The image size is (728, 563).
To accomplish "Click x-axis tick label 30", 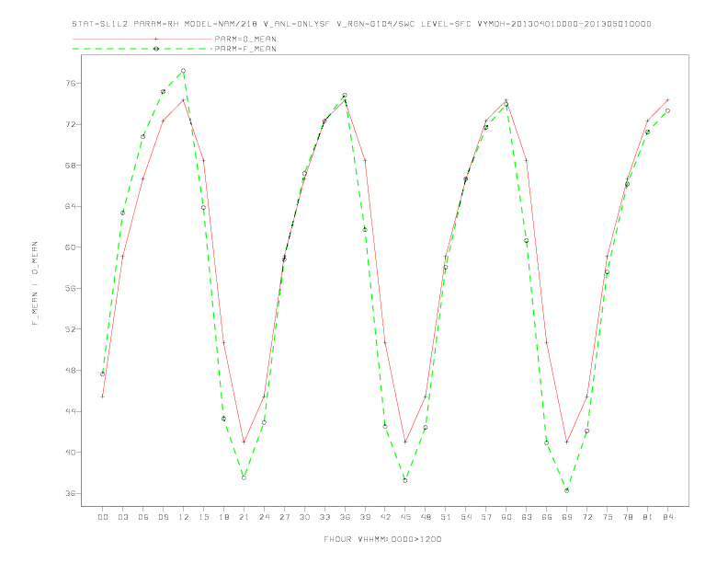I will pos(304,517).
